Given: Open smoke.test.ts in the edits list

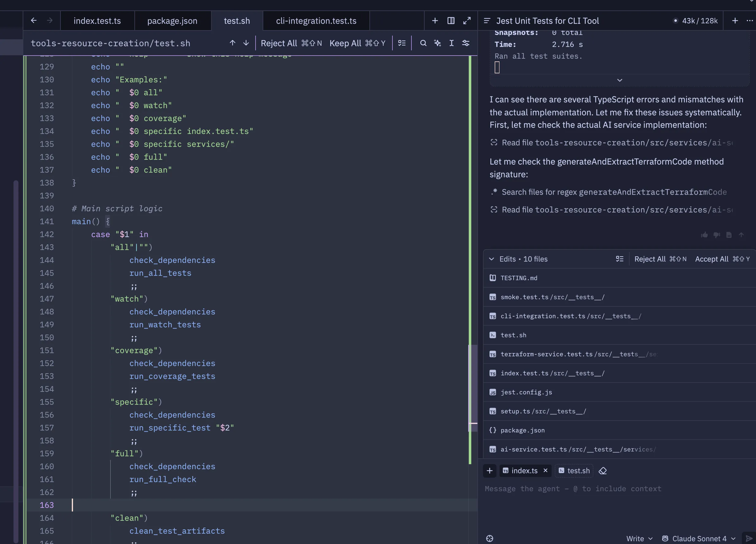Looking at the screenshot, I should click(x=619, y=297).
